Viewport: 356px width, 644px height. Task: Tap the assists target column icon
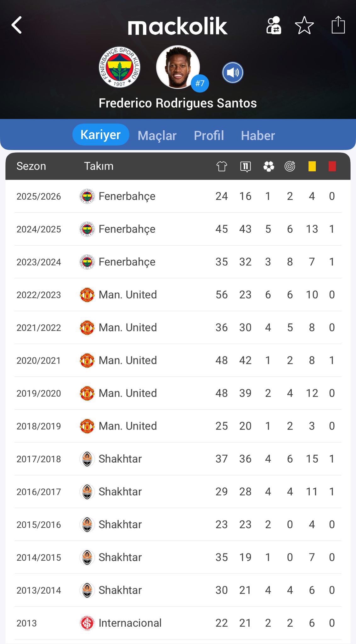[x=290, y=166]
